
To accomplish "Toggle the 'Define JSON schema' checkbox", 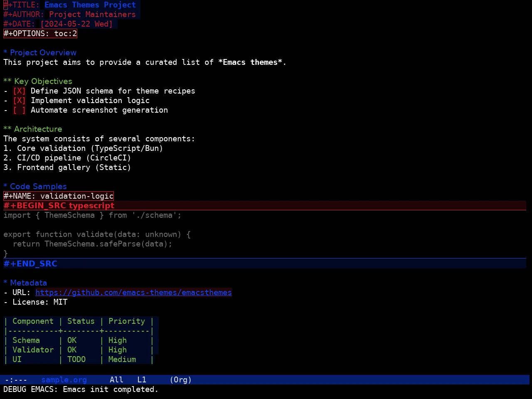I will coord(19,91).
